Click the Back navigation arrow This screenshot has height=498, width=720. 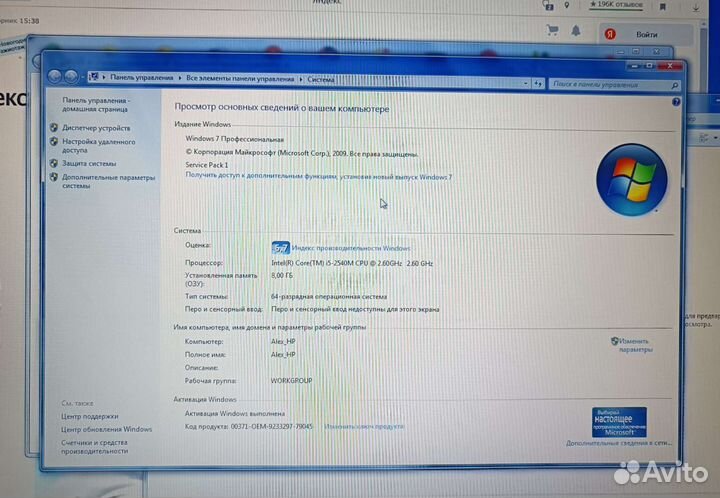[55, 76]
